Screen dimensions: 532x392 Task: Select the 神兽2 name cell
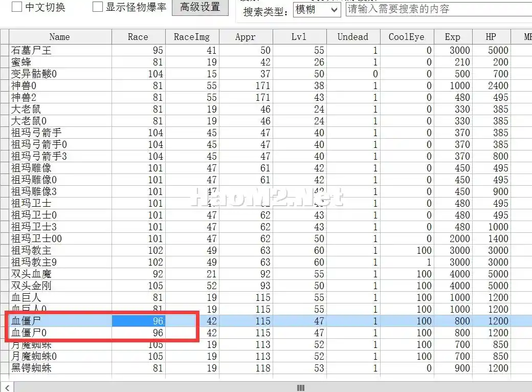click(x=60, y=97)
